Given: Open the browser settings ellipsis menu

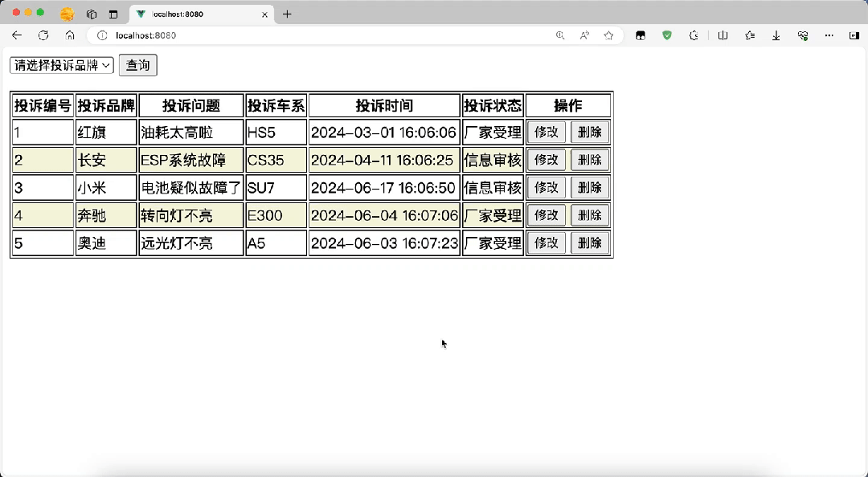Looking at the screenshot, I should pos(829,35).
